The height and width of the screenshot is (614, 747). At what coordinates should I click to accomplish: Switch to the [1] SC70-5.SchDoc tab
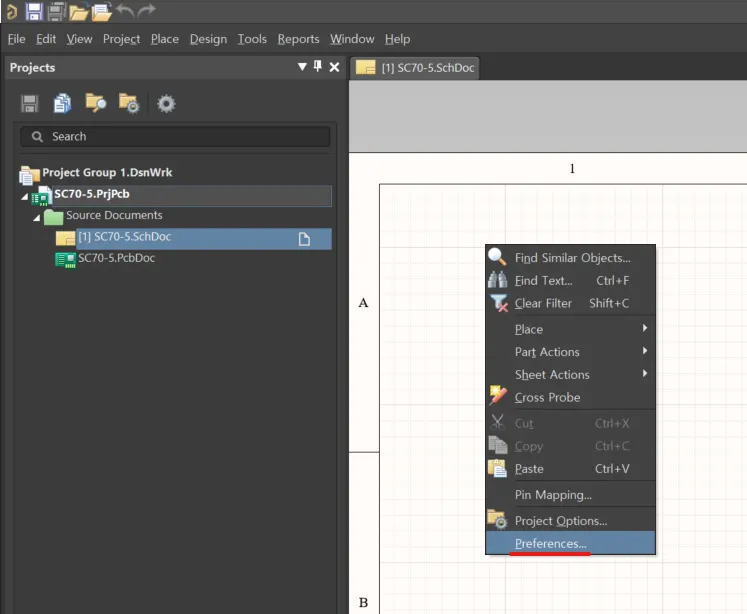click(x=415, y=68)
